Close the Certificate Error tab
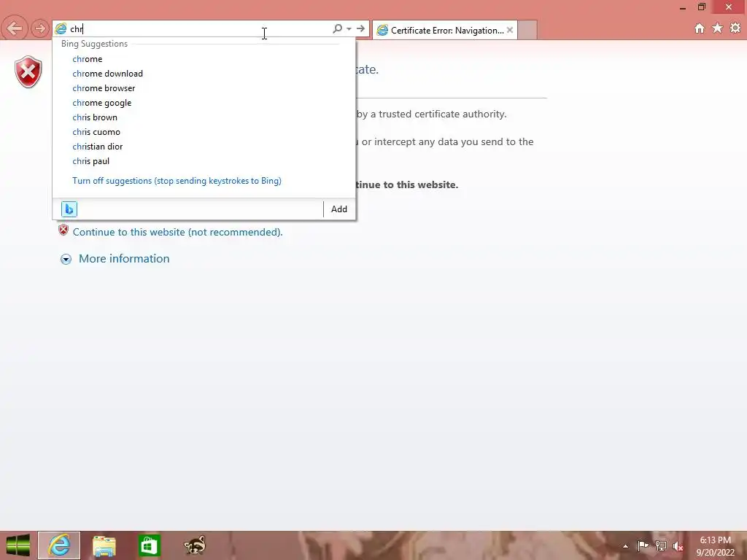The height and width of the screenshot is (560, 747). pos(510,30)
